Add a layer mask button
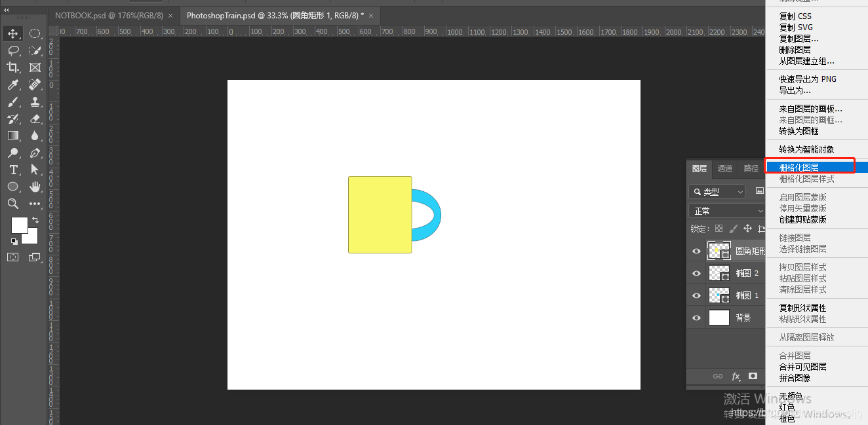Image resolution: width=868 pixels, height=425 pixels. point(753,377)
